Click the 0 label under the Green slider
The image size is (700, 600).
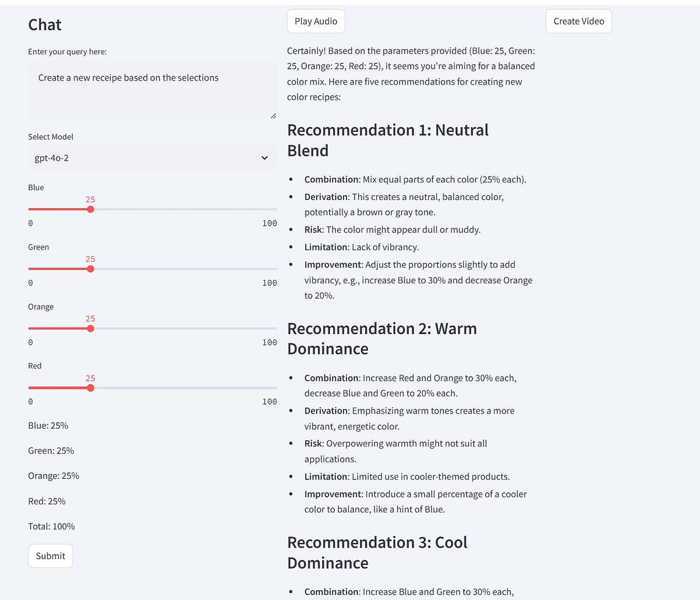click(x=30, y=283)
